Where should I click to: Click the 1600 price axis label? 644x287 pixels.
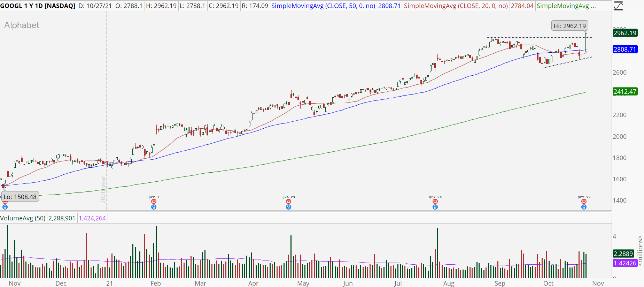620,179
